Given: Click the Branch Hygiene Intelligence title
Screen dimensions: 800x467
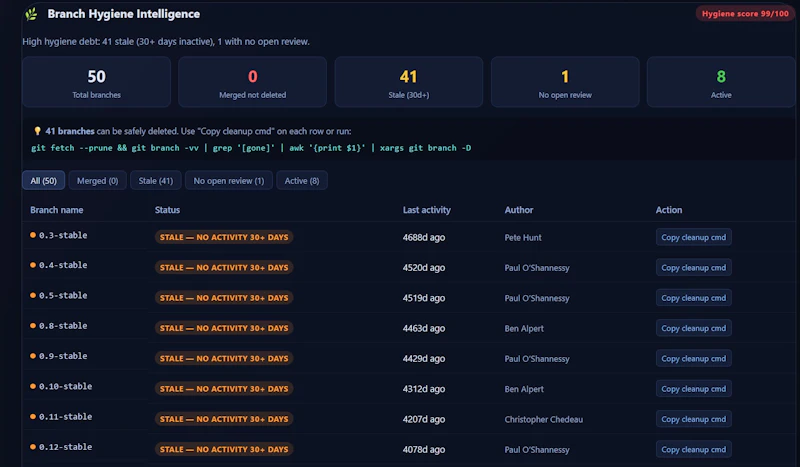Looking at the screenshot, I should tap(123, 14).
